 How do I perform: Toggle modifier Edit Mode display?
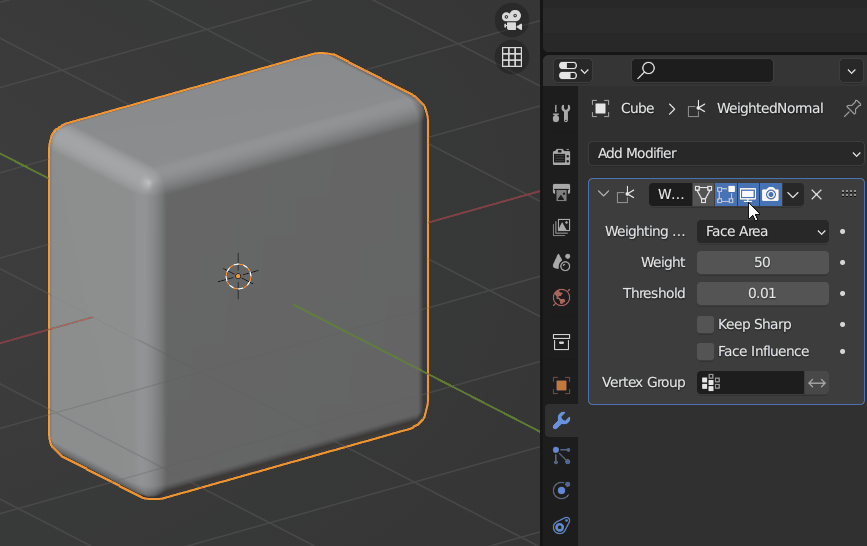[725, 195]
